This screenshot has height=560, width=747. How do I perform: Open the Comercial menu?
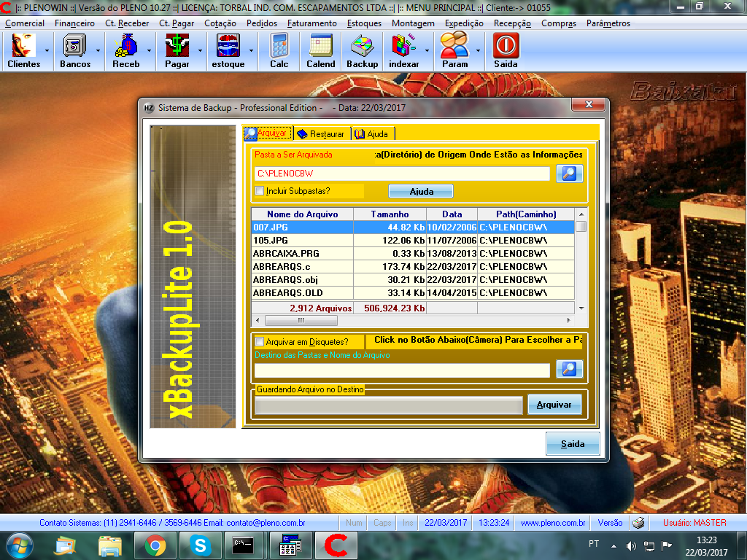(x=25, y=23)
